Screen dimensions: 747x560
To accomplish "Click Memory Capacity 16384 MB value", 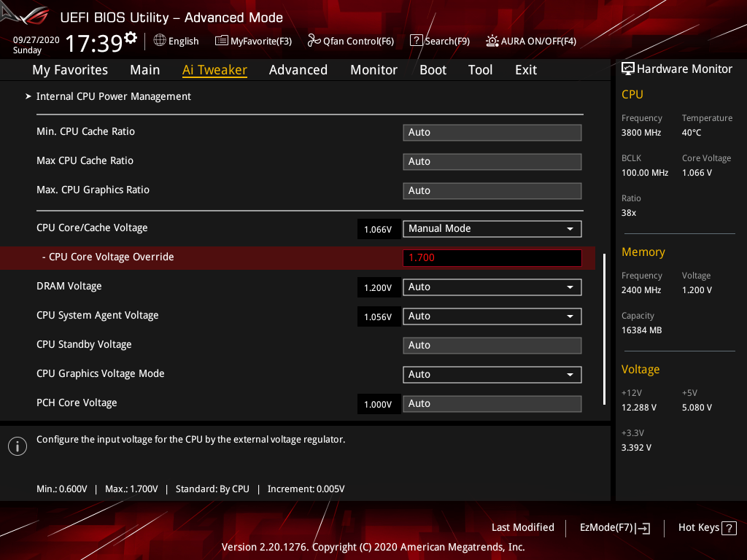I will pyautogui.click(x=641, y=330).
